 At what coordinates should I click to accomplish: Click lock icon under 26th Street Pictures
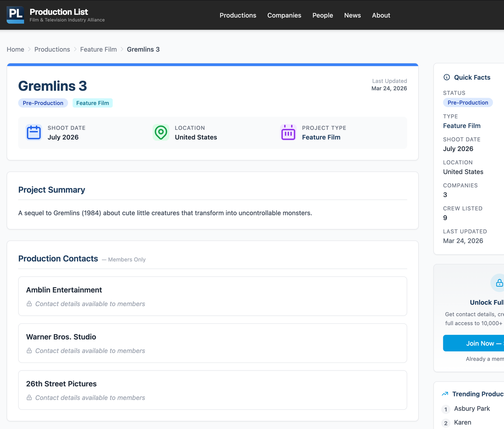[29, 398]
